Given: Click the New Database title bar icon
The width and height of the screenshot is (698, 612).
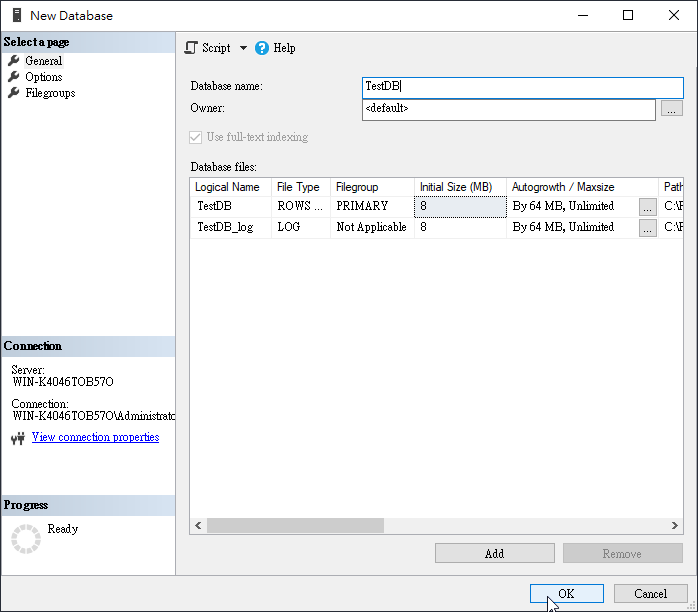Looking at the screenshot, I should point(17,15).
